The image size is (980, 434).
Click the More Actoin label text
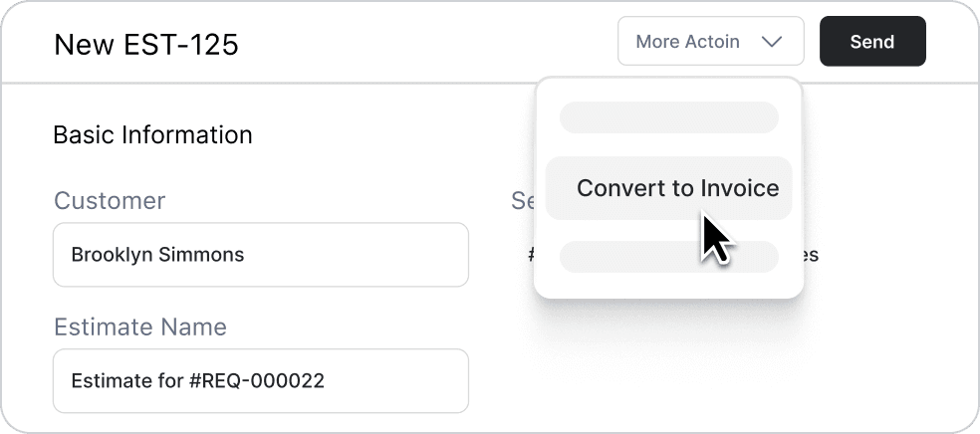[687, 42]
